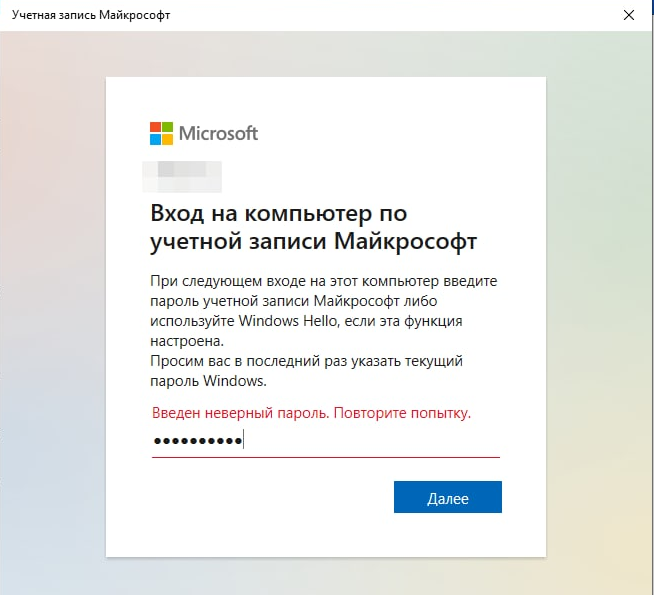Click Повторите попытку in the error text

click(402, 413)
